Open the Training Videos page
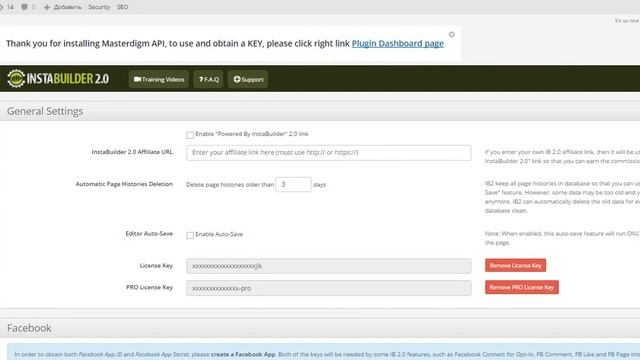The image size is (640, 360). tap(159, 79)
